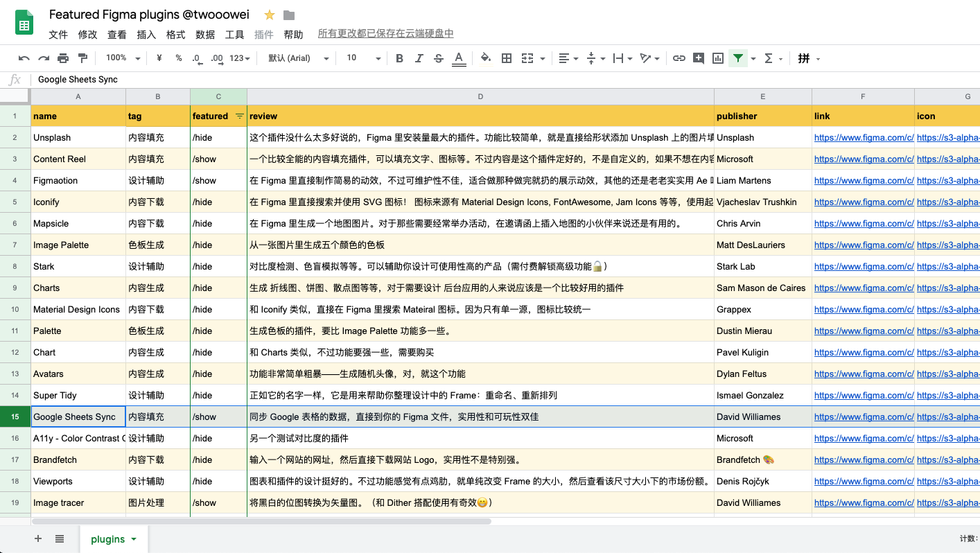Toggle italic formatting

(419, 58)
